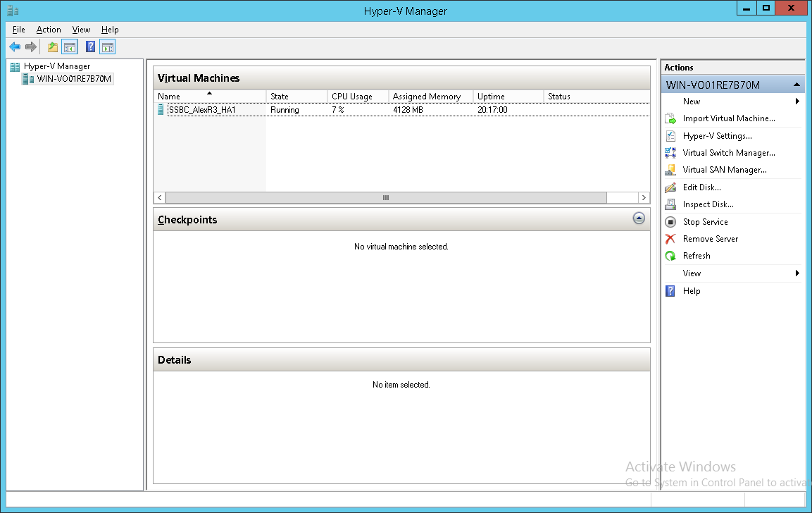Image resolution: width=812 pixels, height=513 pixels.
Task: Click the red Remove Server icon
Action: click(671, 238)
